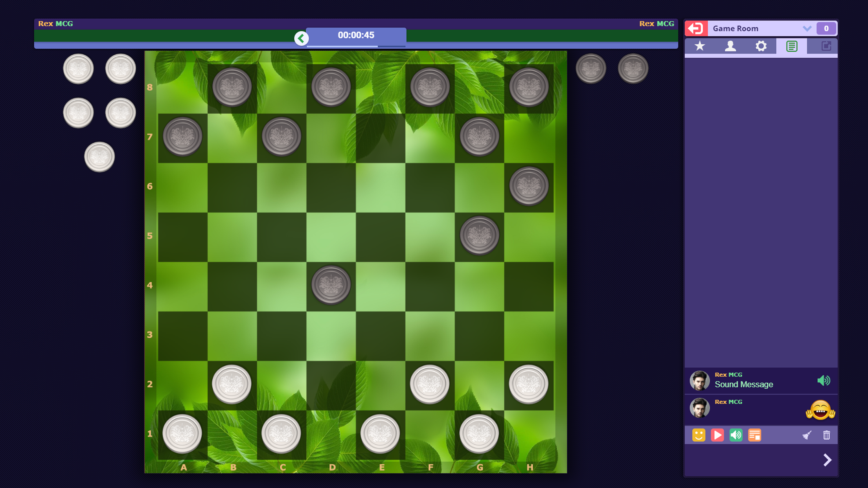Click the purple 0 counter badge

pos(826,28)
